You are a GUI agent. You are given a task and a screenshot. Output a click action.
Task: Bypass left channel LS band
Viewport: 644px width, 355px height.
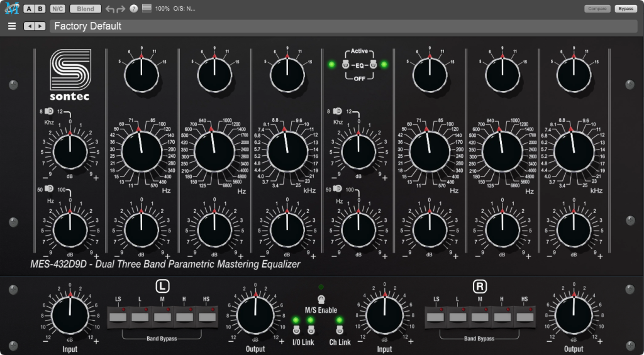118,317
